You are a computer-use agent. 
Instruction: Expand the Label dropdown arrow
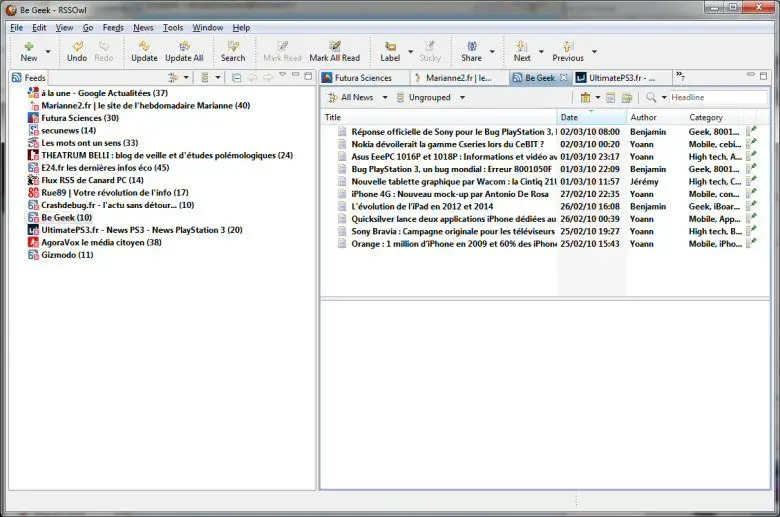[410, 51]
